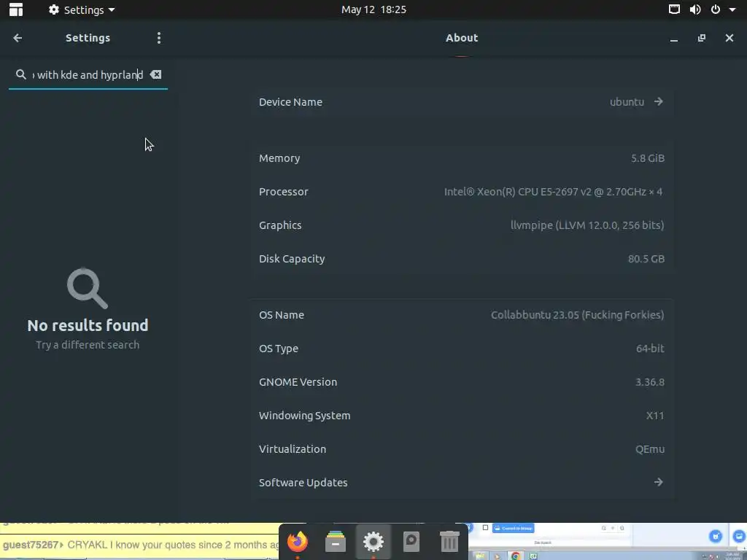This screenshot has height=560, width=747.
Task: Open the Device Name row
Action: coord(461,102)
